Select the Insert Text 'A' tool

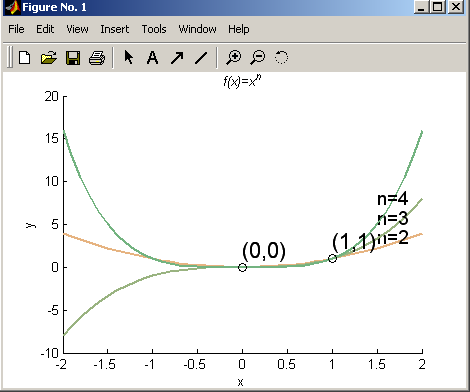(152, 58)
